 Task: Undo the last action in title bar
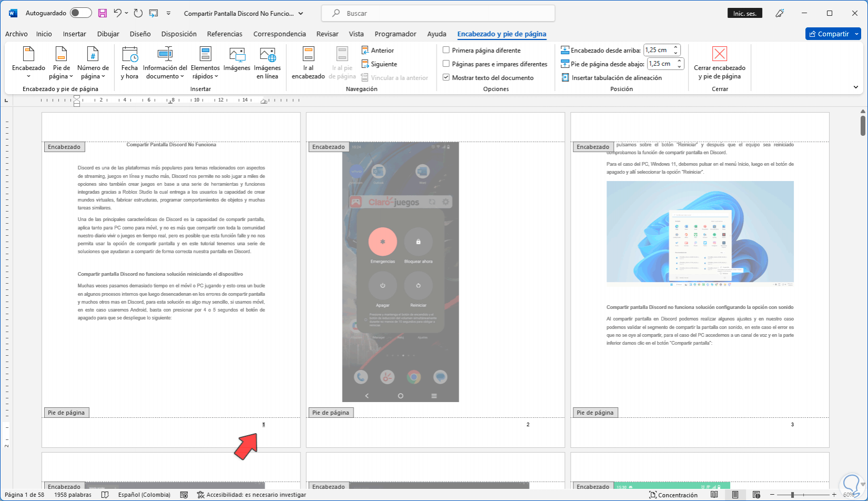tap(118, 13)
